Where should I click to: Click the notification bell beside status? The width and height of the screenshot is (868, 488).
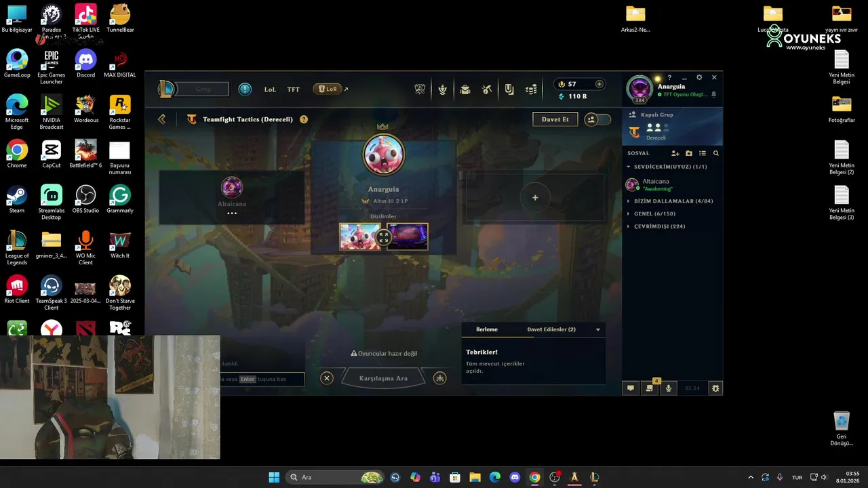coord(713,95)
